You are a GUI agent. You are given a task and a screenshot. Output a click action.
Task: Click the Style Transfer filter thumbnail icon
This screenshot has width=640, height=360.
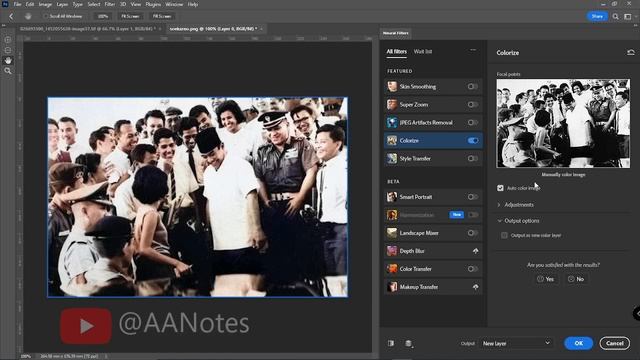click(x=392, y=158)
